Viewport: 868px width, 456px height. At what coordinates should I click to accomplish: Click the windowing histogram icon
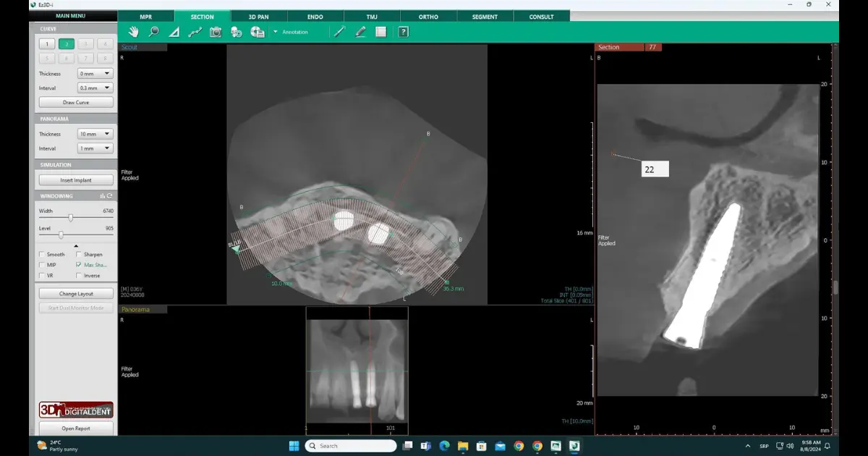103,196
